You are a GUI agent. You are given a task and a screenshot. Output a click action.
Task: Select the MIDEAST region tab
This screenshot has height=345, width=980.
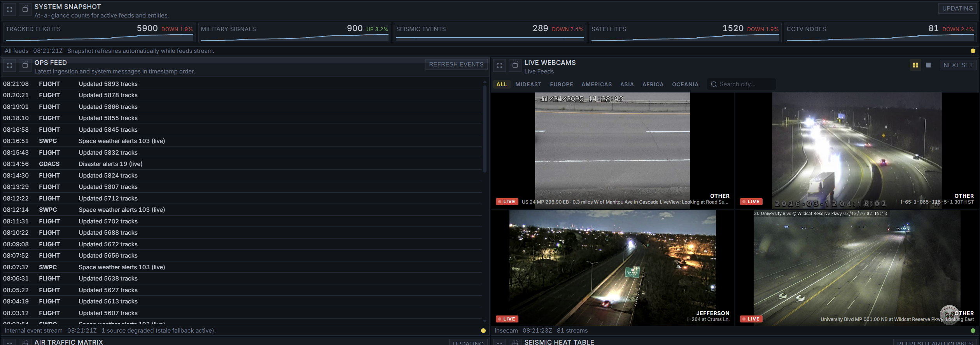coord(528,84)
